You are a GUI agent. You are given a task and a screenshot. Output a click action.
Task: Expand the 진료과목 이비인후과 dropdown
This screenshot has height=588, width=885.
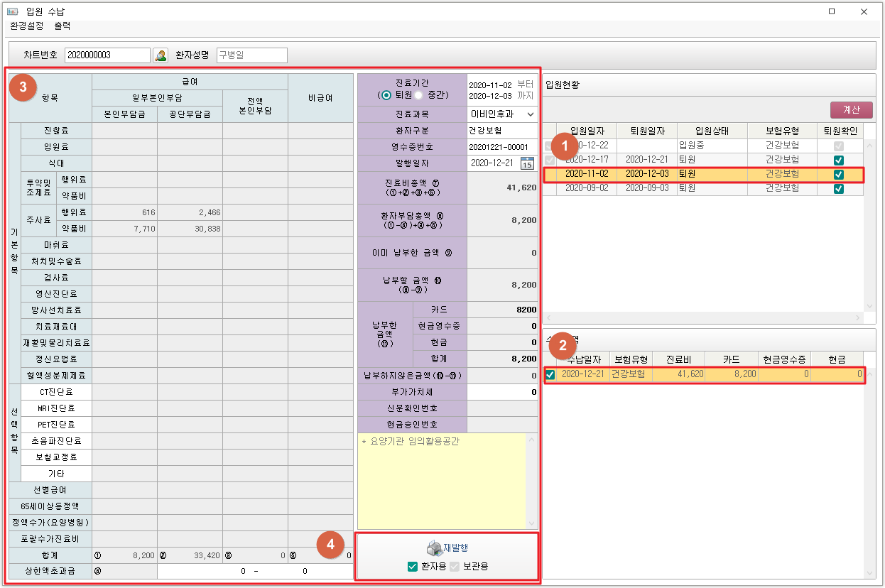(x=530, y=114)
